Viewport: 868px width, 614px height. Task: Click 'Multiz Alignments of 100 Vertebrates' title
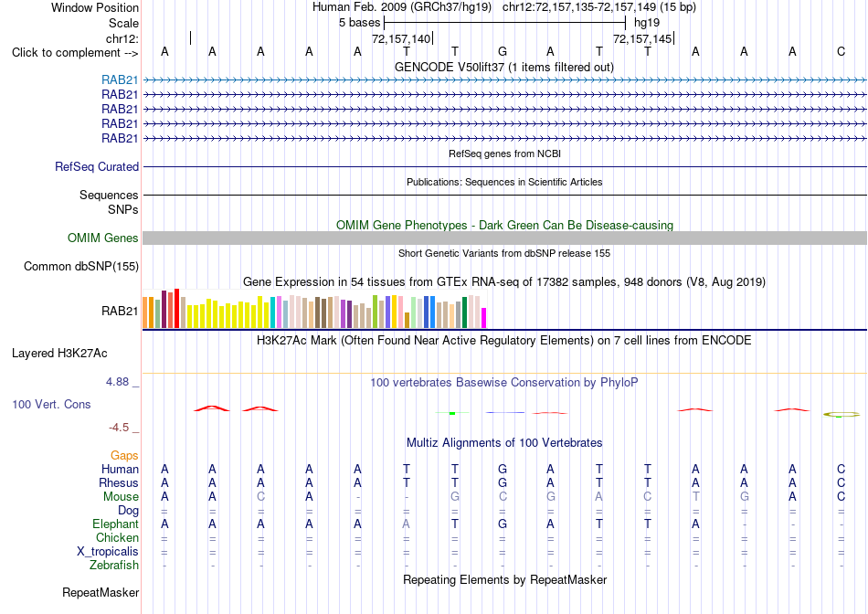tap(504, 442)
